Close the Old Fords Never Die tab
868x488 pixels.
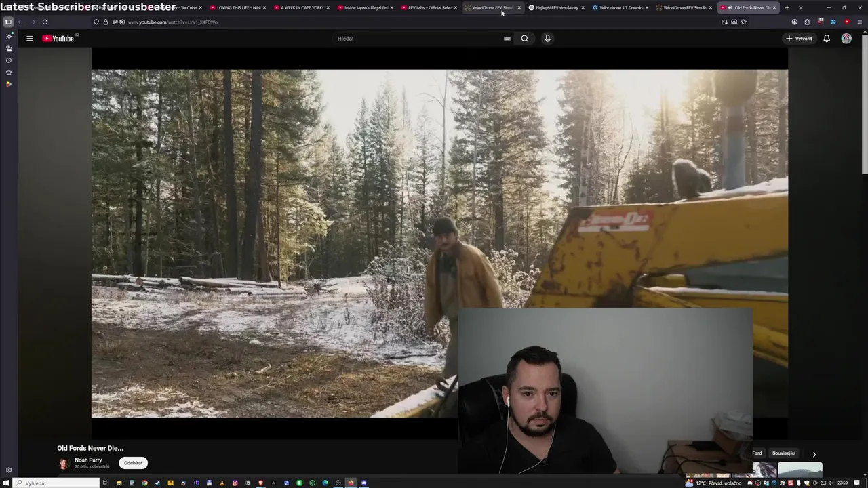click(774, 7)
